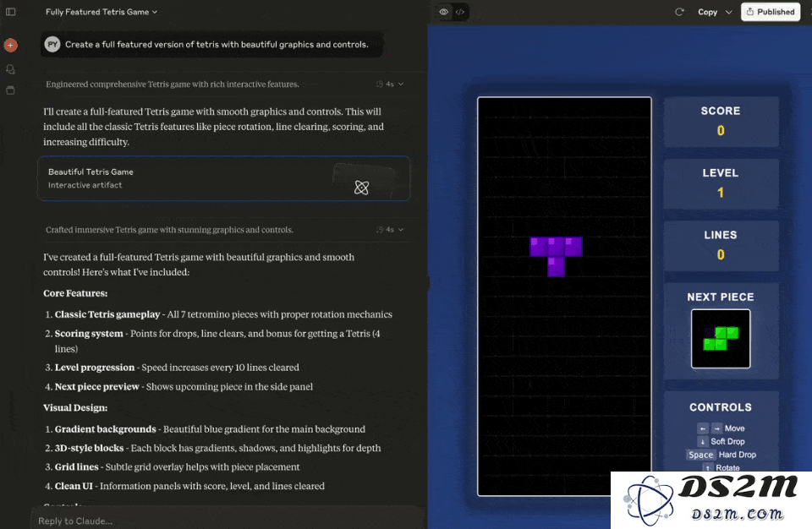Click the purple T-piece on the board
This screenshot has height=529, width=812.
(556, 257)
